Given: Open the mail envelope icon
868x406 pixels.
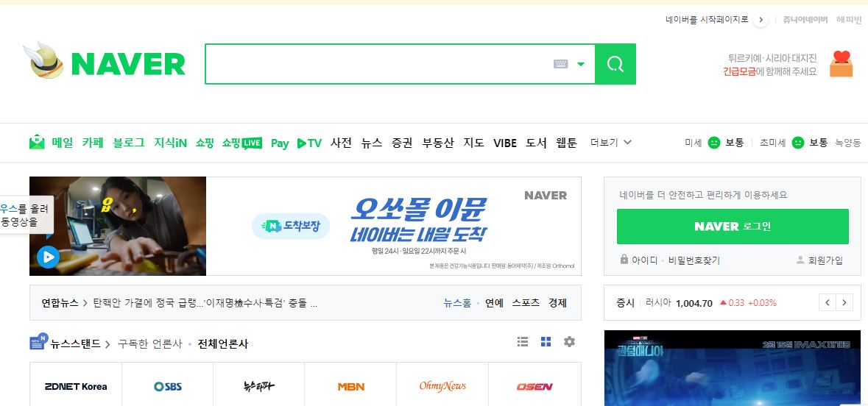Looking at the screenshot, I should point(37,142).
